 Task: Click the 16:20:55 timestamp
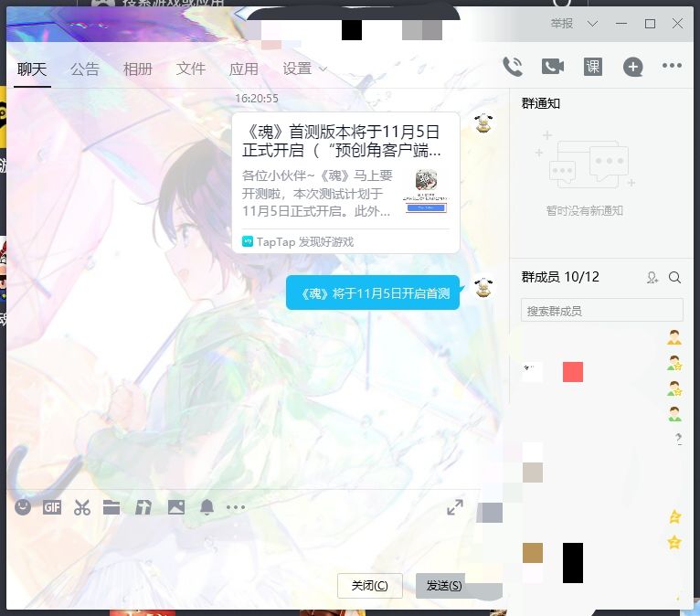coord(257,98)
